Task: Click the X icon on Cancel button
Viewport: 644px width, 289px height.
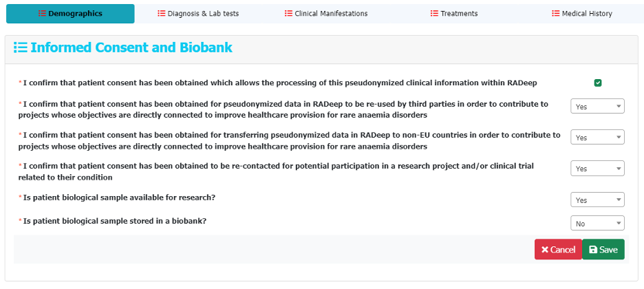Action: click(545, 250)
